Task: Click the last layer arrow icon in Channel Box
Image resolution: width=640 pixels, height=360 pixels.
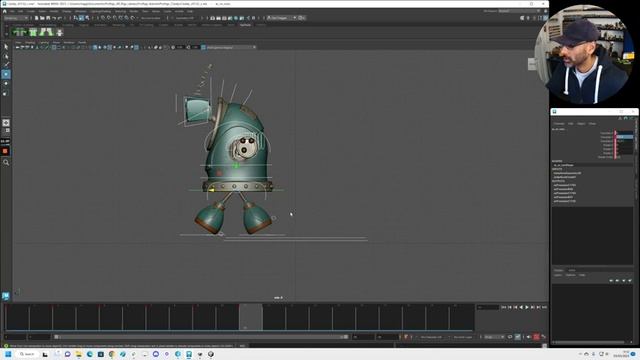Action: pos(630,281)
